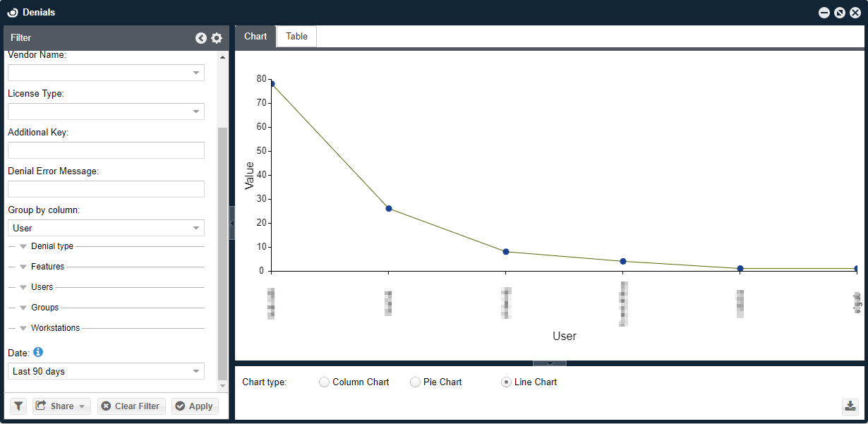Download the chart using export icon

tap(850, 406)
